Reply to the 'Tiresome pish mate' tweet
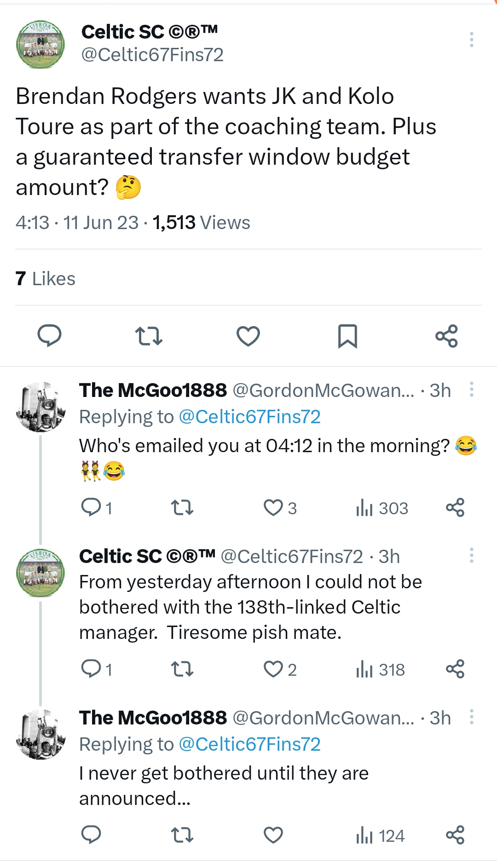The image size is (497, 868). [x=91, y=669]
